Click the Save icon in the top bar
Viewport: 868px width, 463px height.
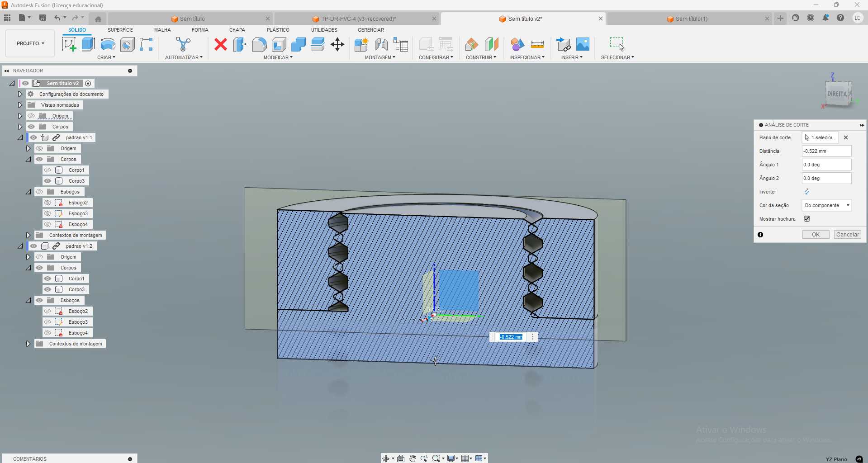click(43, 18)
